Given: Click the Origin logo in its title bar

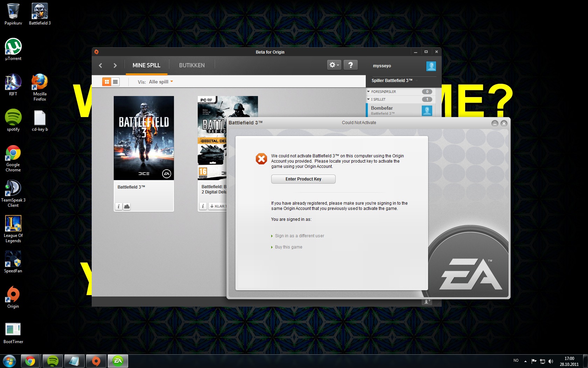Looking at the screenshot, I should point(96,52).
